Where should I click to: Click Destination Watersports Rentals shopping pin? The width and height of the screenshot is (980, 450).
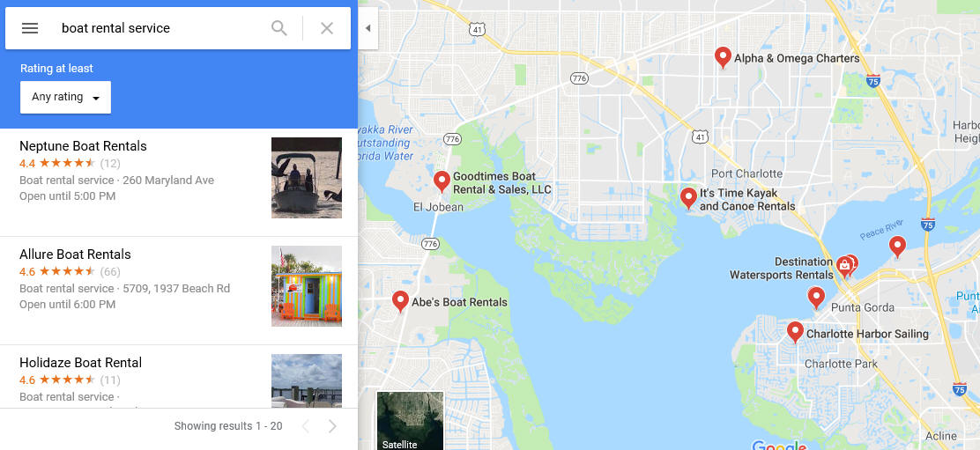tap(843, 267)
